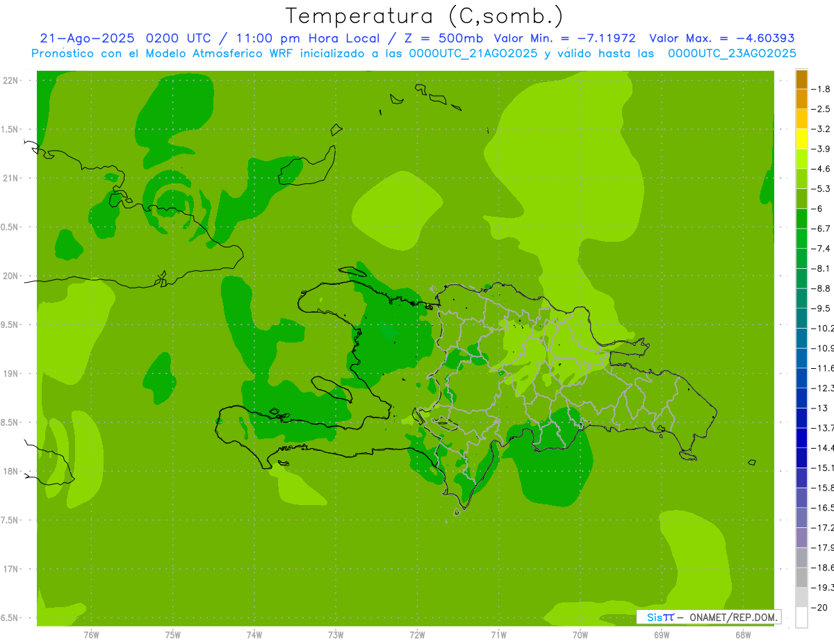Click the "68W" longitude label
The image size is (834, 644).
pos(743,634)
